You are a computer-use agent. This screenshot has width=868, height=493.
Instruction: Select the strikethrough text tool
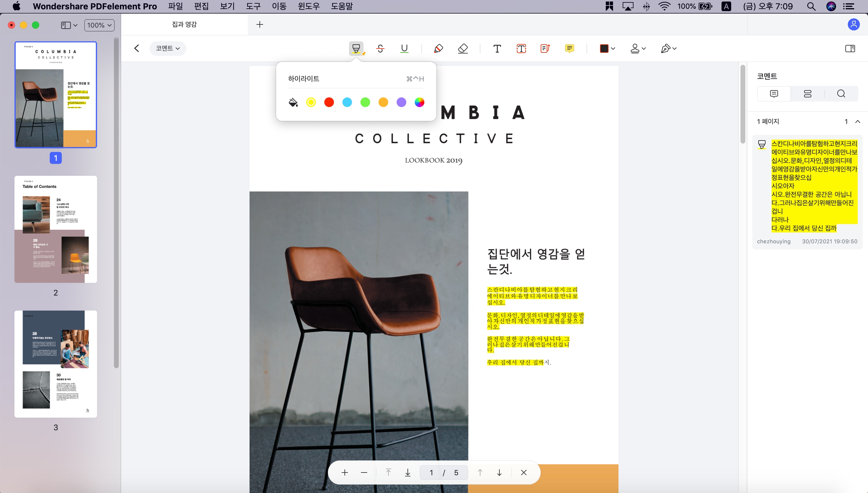tap(380, 48)
